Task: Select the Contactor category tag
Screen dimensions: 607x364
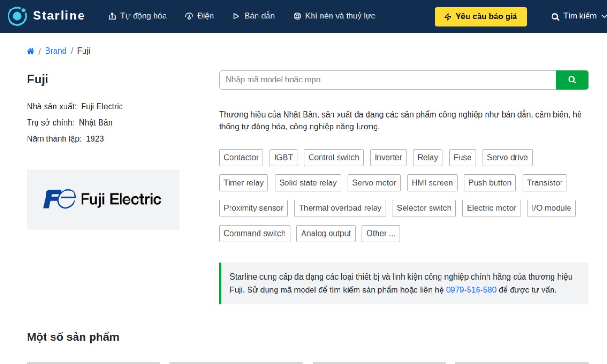Action: 241,158
